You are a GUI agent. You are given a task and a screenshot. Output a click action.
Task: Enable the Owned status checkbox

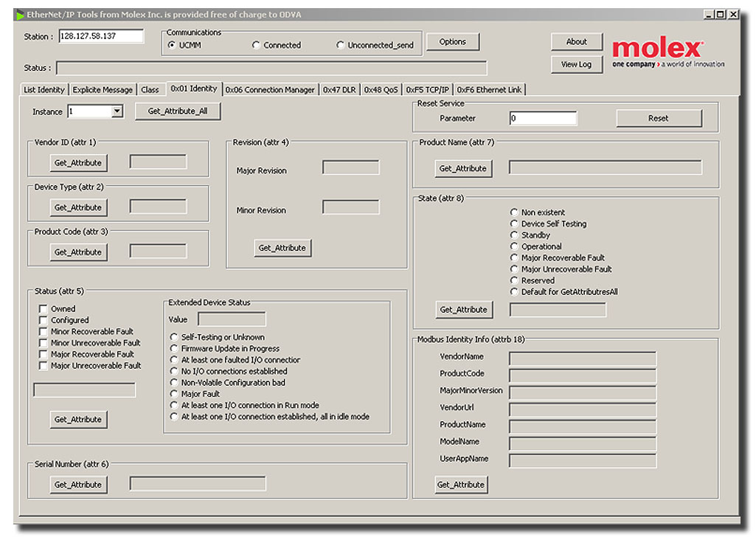tap(44, 309)
